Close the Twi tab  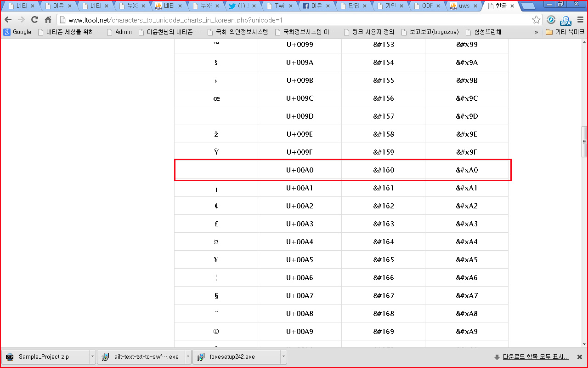[291, 6]
